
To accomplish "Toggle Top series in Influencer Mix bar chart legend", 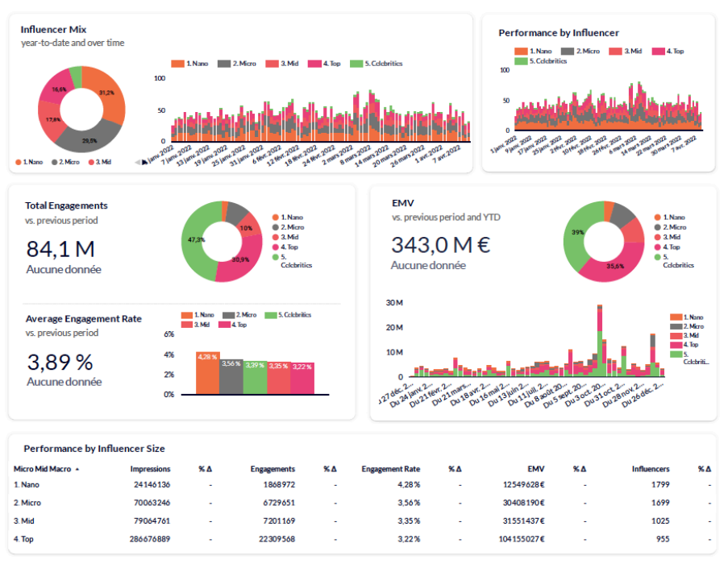I will pyautogui.click(x=327, y=64).
